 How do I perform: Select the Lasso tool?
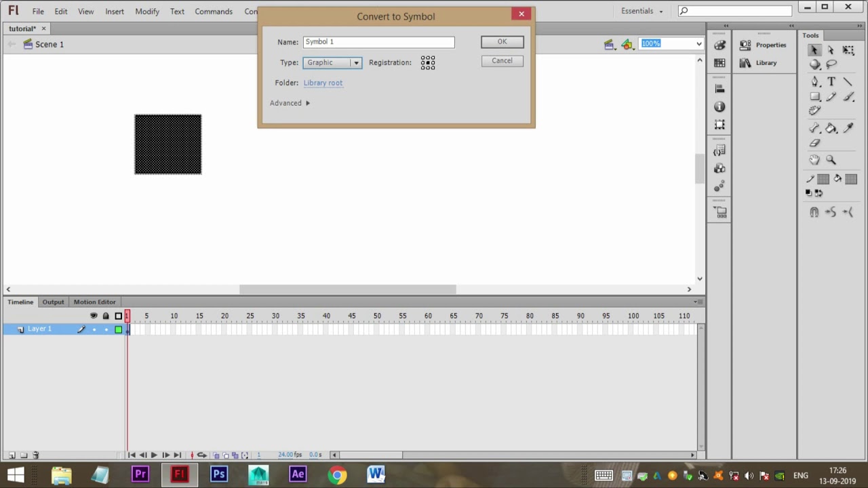point(831,64)
